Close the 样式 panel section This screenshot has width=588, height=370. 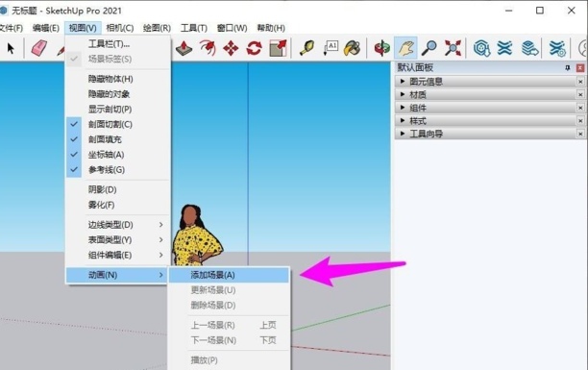(x=580, y=121)
